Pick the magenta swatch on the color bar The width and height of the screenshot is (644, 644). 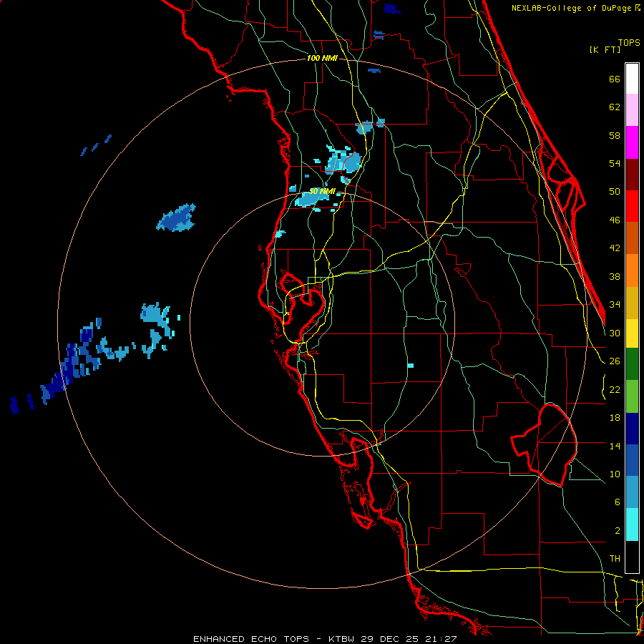click(632, 142)
